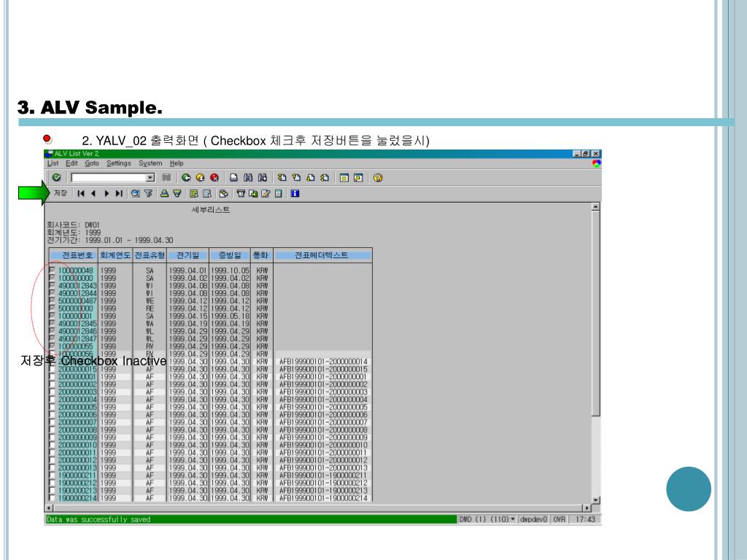Click the Generate Shortcut icon
Viewport: 747px width, 560px height.
[358, 178]
